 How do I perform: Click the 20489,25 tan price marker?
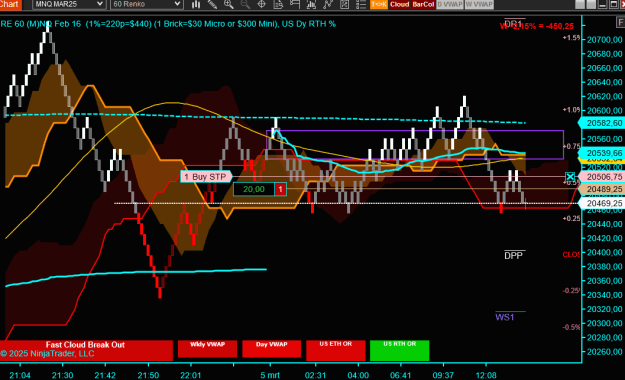(x=602, y=189)
